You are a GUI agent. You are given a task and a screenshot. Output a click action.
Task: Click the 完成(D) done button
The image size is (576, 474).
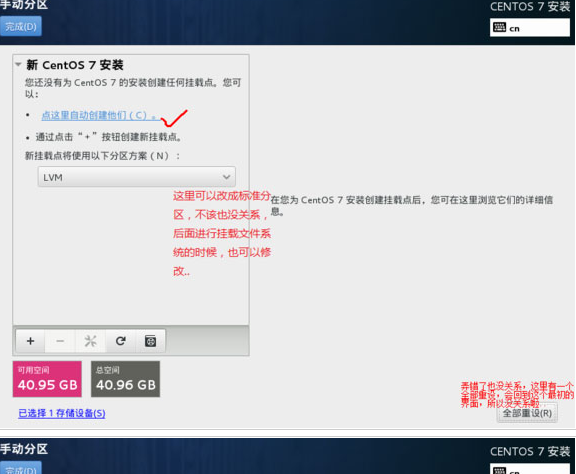coord(21,26)
